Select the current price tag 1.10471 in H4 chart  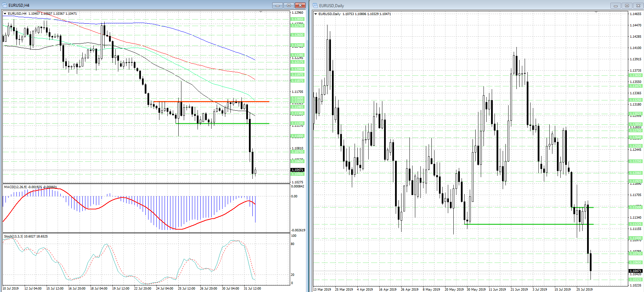(297, 170)
